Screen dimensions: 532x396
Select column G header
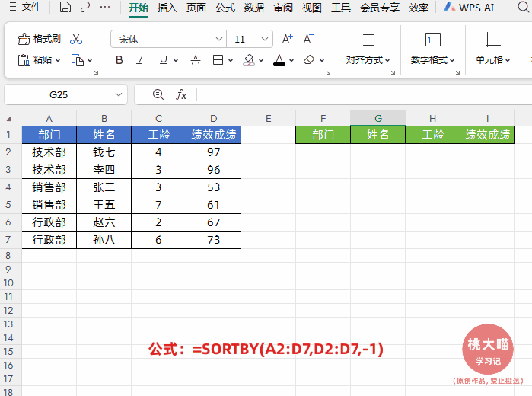click(x=378, y=118)
